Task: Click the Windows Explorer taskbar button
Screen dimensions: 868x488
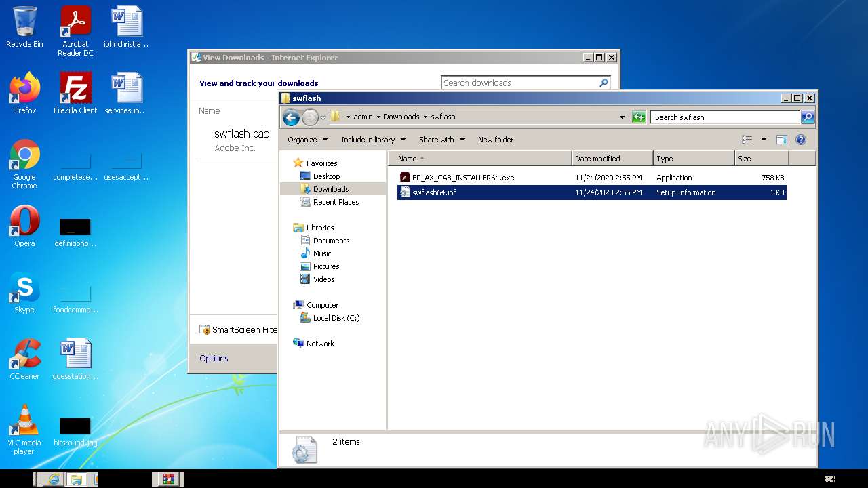Action: point(76,479)
